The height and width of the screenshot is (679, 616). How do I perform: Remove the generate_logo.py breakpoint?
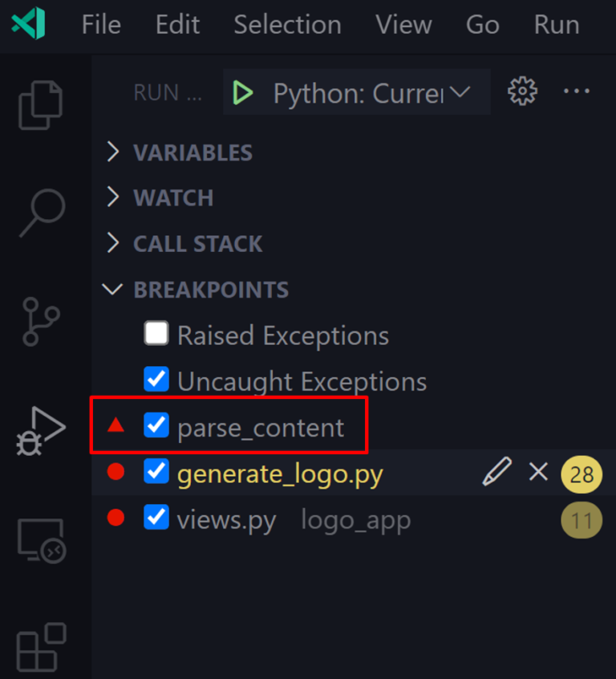tap(538, 473)
